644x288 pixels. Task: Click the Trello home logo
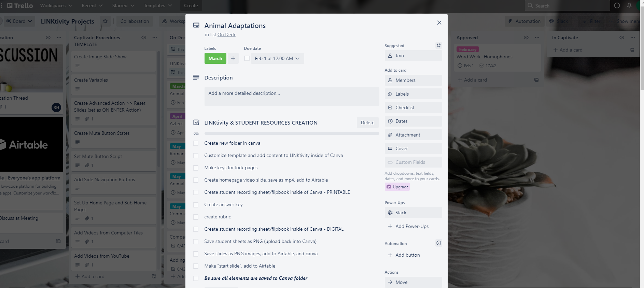[x=20, y=5]
